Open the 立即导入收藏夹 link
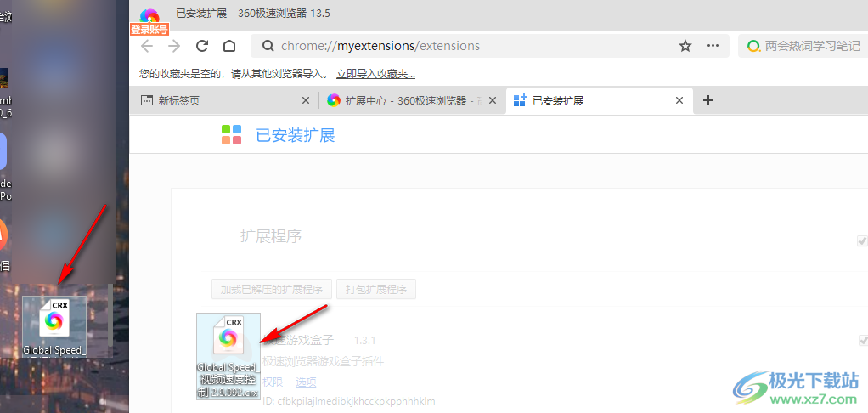The image size is (868, 413). point(376,74)
